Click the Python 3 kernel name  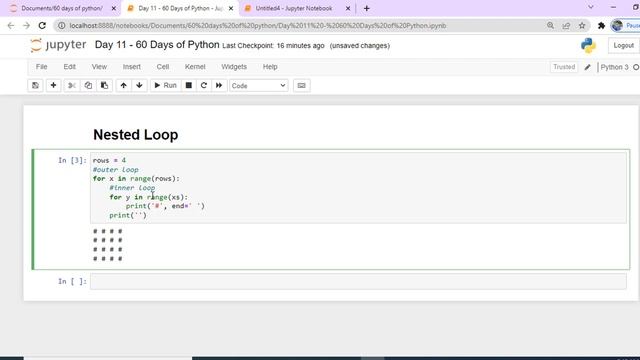point(614,67)
